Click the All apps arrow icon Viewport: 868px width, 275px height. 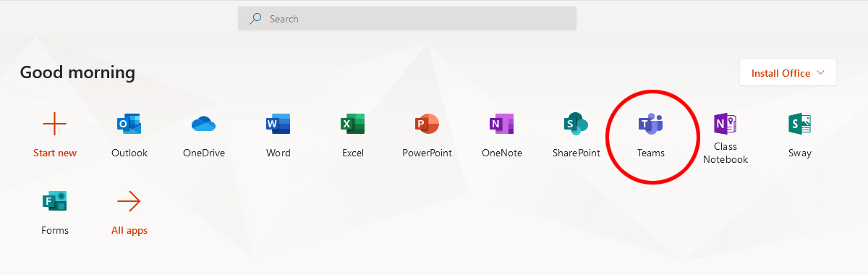pos(129,201)
